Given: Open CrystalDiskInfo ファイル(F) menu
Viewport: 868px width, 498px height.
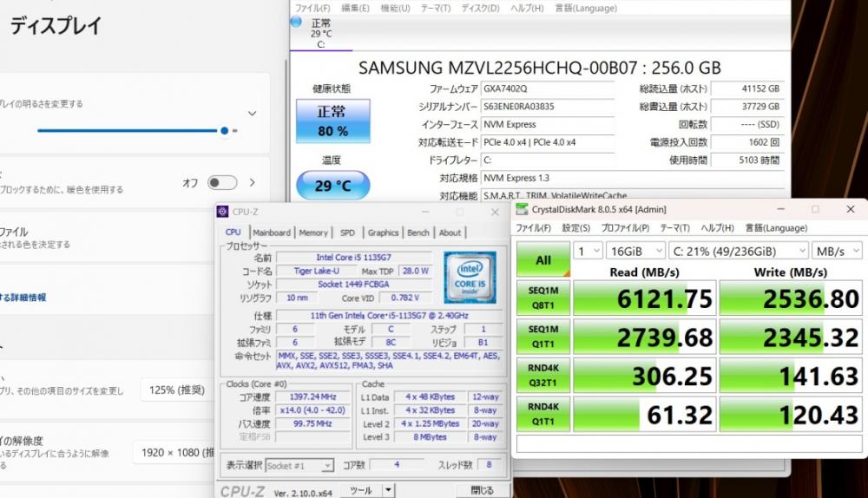Looking at the screenshot, I should 312,8.
